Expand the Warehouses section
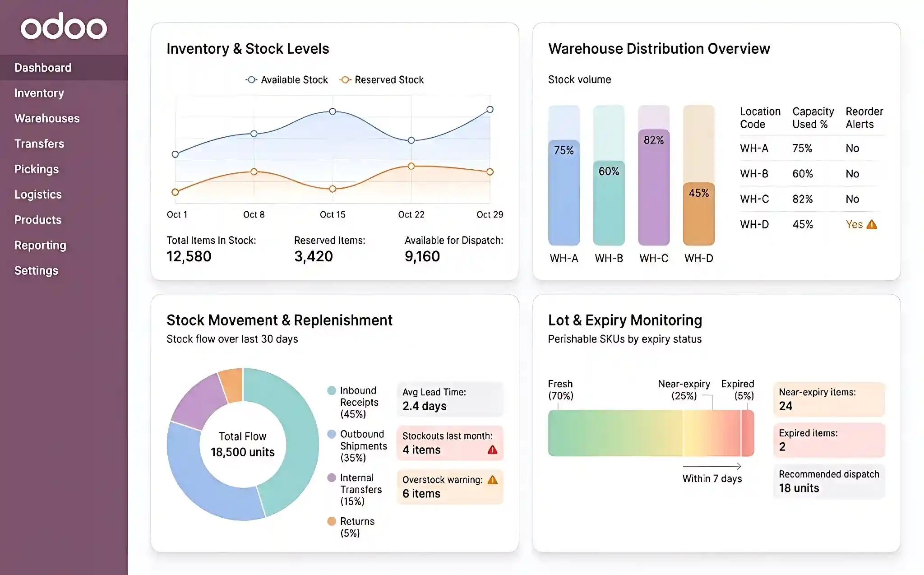This screenshot has width=924, height=575. click(47, 118)
